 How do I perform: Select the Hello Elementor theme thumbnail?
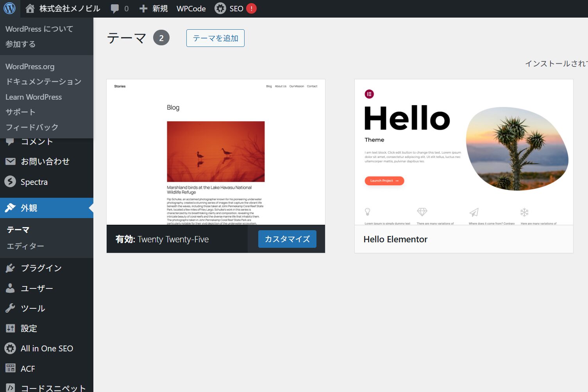coord(463,152)
